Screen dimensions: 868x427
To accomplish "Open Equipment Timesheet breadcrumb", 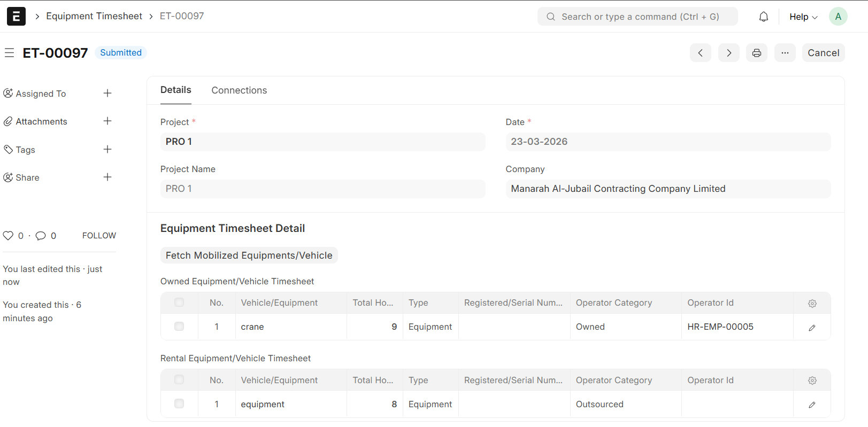I will click(94, 16).
